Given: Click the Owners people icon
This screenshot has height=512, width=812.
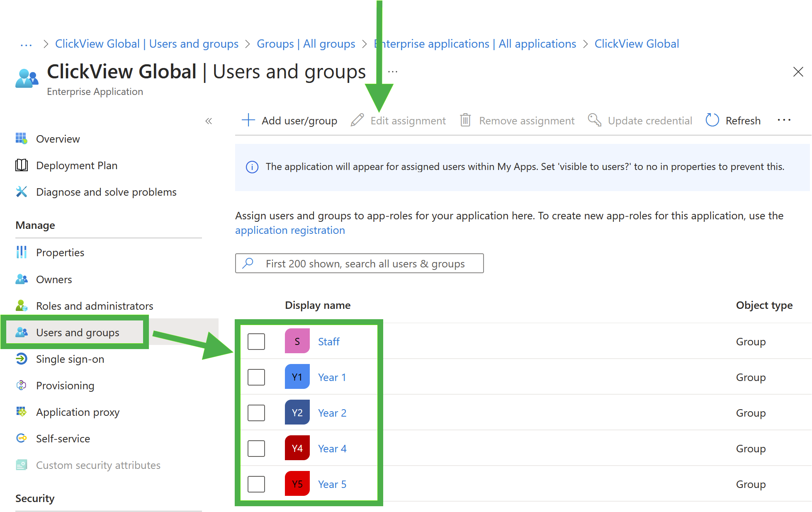Looking at the screenshot, I should point(22,279).
